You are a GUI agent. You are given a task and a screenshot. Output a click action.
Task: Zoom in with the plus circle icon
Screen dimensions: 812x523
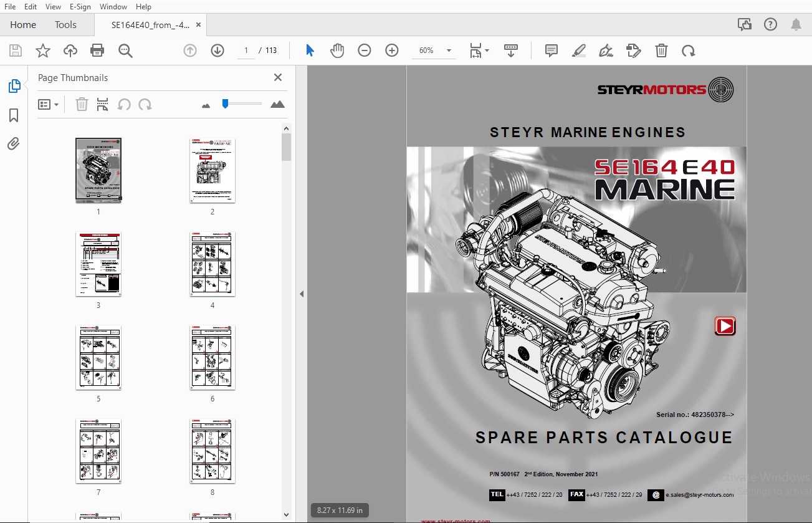(392, 50)
